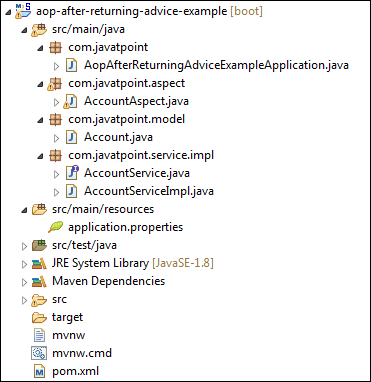The height and width of the screenshot is (382, 371).
Task: Select the Maven Dependencies label
Action: tap(108, 281)
